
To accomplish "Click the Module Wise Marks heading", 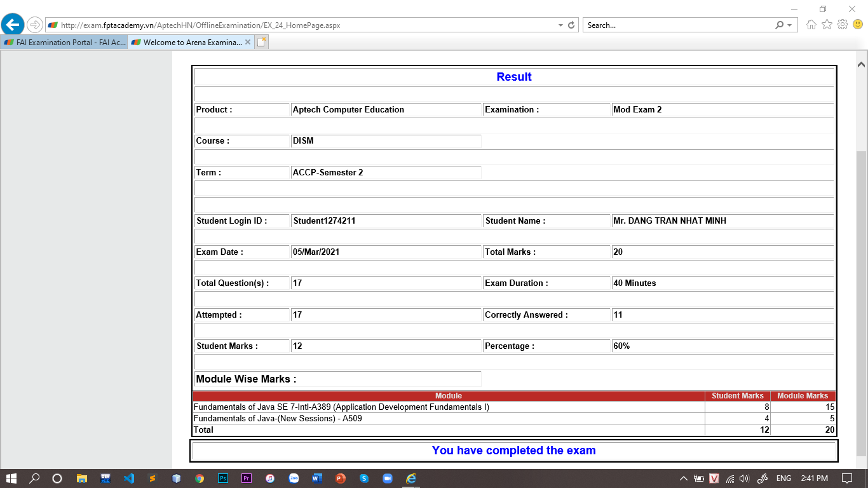I will pyautogui.click(x=247, y=379).
